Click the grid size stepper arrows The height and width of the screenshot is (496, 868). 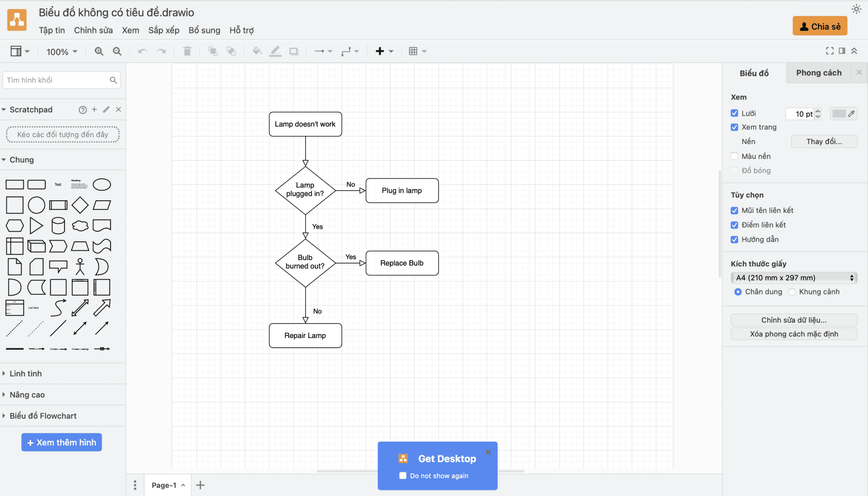(x=818, y=114)
